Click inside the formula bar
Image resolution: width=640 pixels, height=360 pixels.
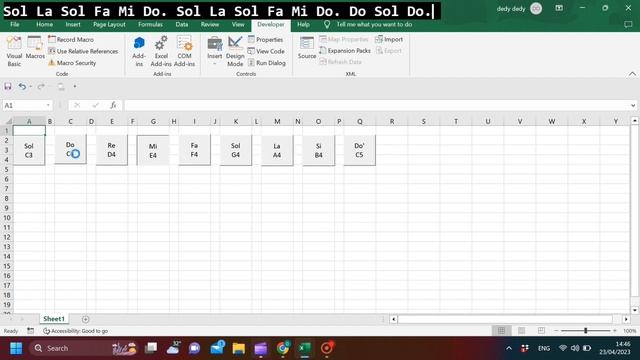377,105
